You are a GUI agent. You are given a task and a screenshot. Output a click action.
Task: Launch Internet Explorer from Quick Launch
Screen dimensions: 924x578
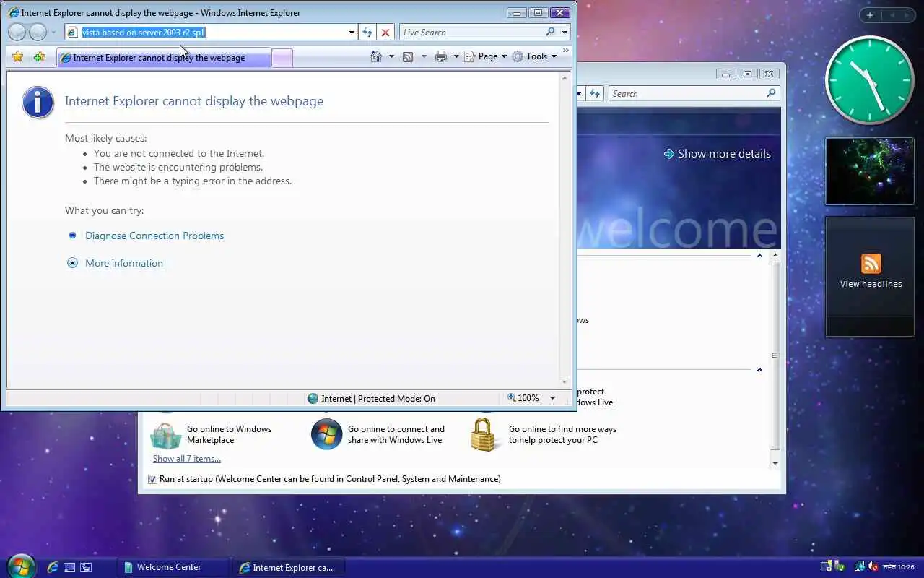tap(53, 567)
